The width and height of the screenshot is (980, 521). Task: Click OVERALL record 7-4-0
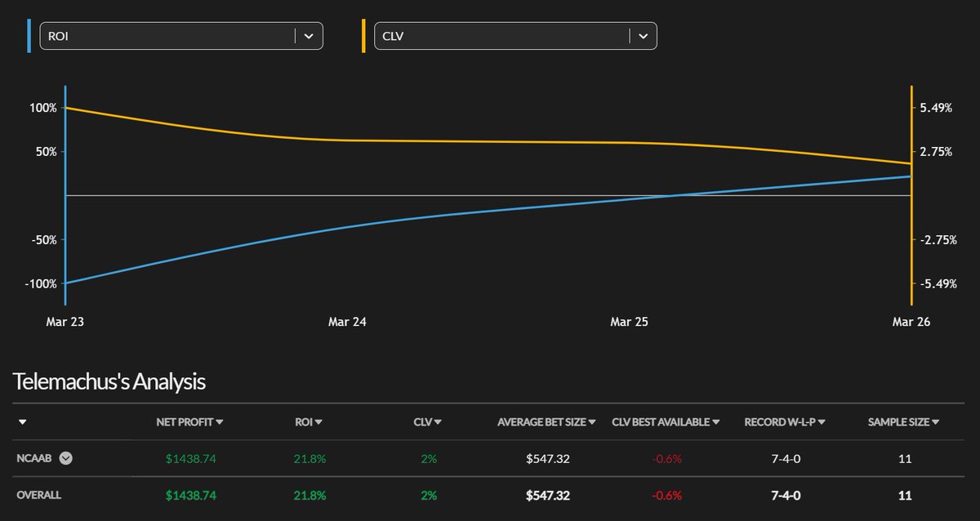pos(786,496)
